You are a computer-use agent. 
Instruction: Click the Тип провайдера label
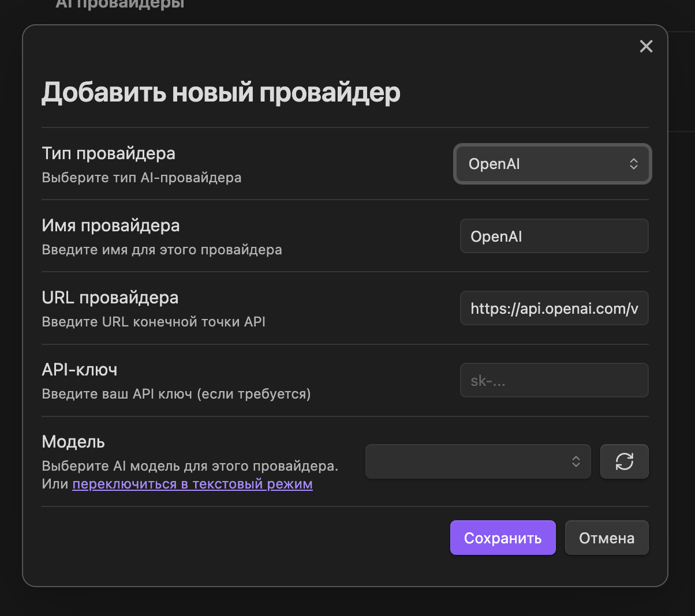click(109, 153)
